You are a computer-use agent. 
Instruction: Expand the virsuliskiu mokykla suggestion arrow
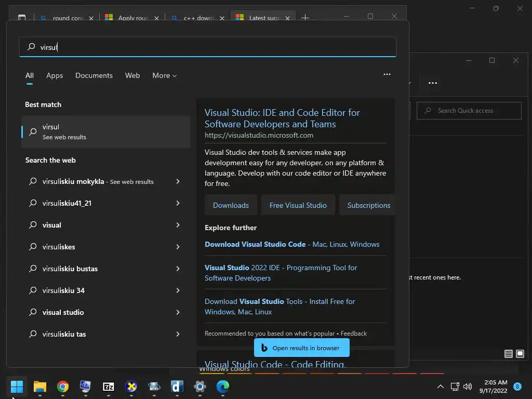(178, 181)
